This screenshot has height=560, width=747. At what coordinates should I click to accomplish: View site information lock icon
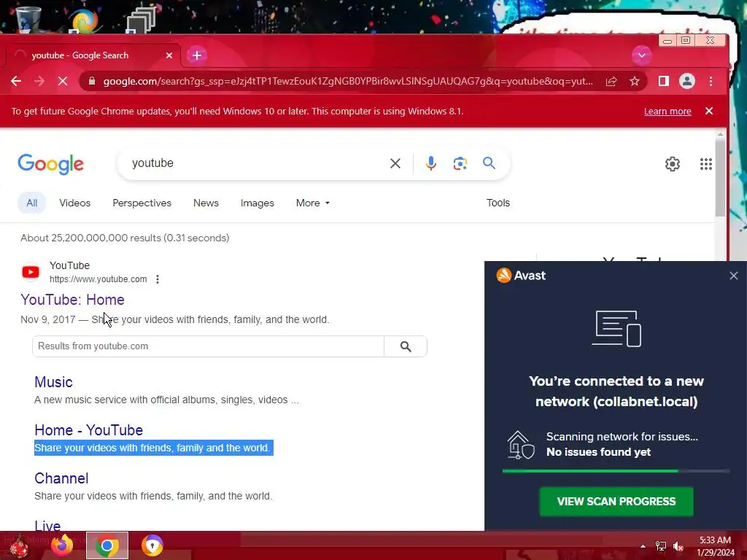[x=92, y=81]
